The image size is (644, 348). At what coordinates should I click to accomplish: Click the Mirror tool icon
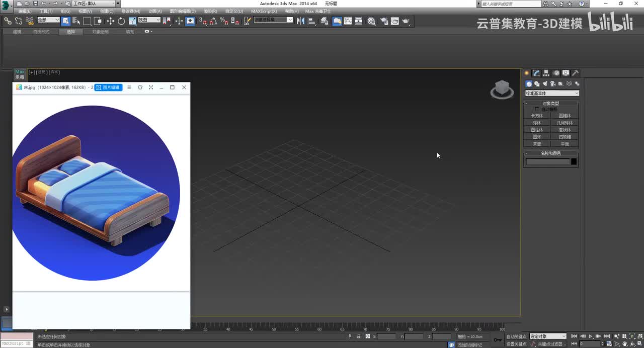pyautogui.click(x=300, y=21)
